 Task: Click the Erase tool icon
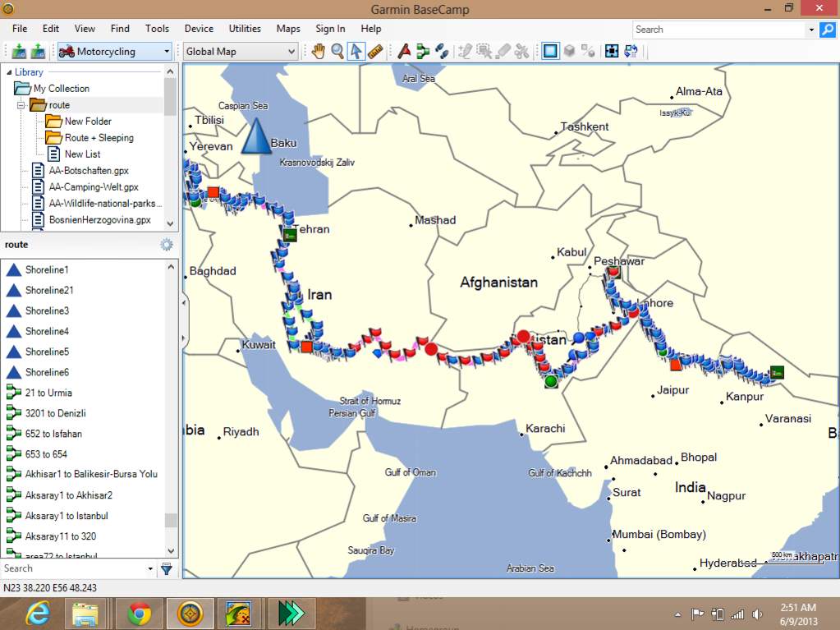[503, 52]
